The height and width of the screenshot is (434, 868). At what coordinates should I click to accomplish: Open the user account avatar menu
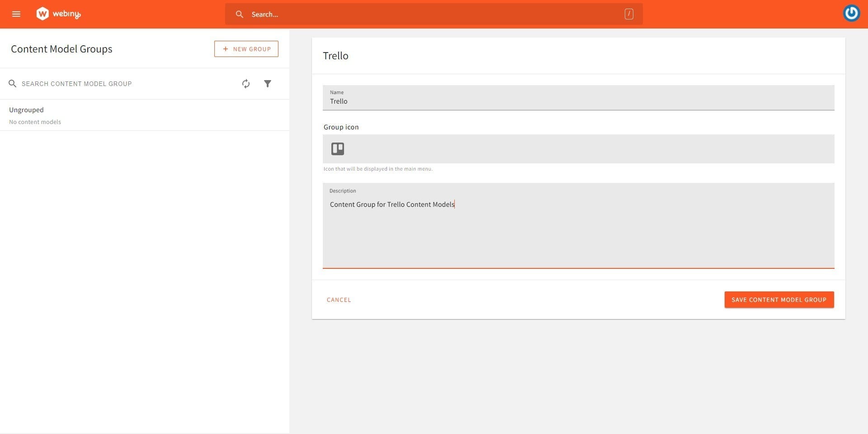(x=851, y=13)
